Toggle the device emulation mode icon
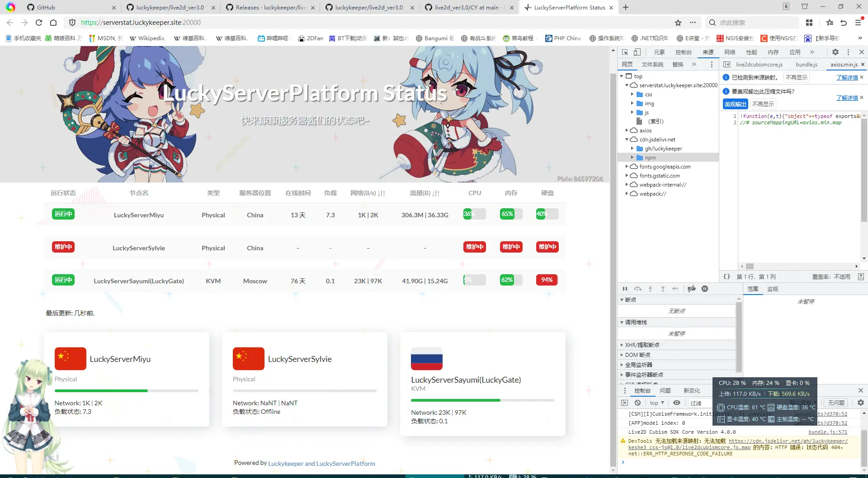Screen dimensions: 868x478 tap(637, 52)
